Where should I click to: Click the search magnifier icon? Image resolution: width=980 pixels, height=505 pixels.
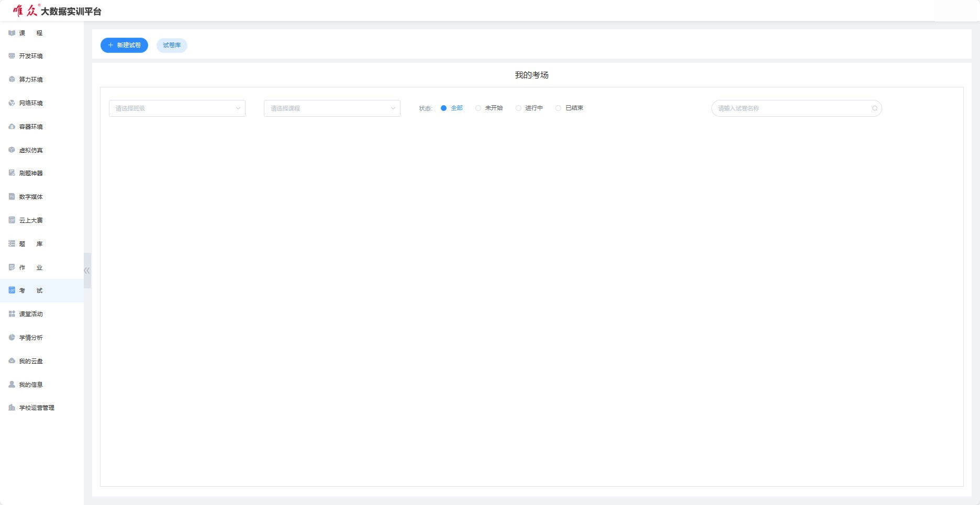coord(874,108)
